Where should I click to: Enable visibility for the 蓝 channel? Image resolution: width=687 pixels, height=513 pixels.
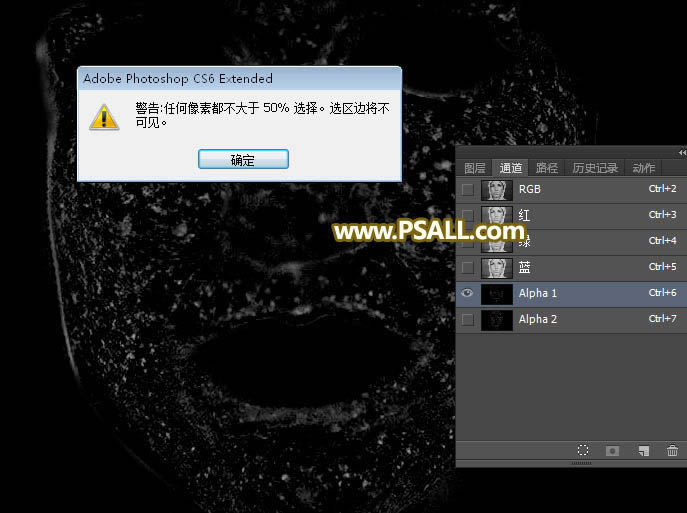tap(467, 267)
